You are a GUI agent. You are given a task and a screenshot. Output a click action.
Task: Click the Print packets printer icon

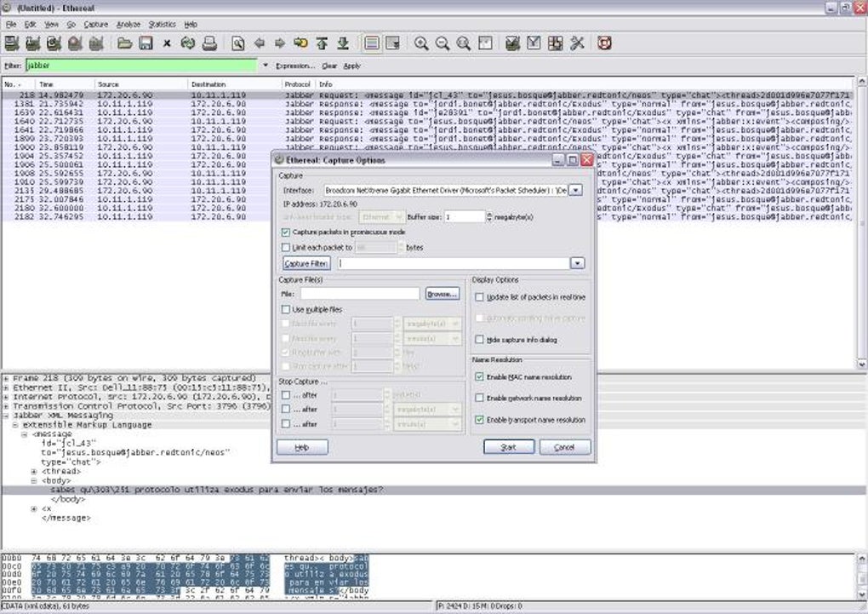[209, 43]
